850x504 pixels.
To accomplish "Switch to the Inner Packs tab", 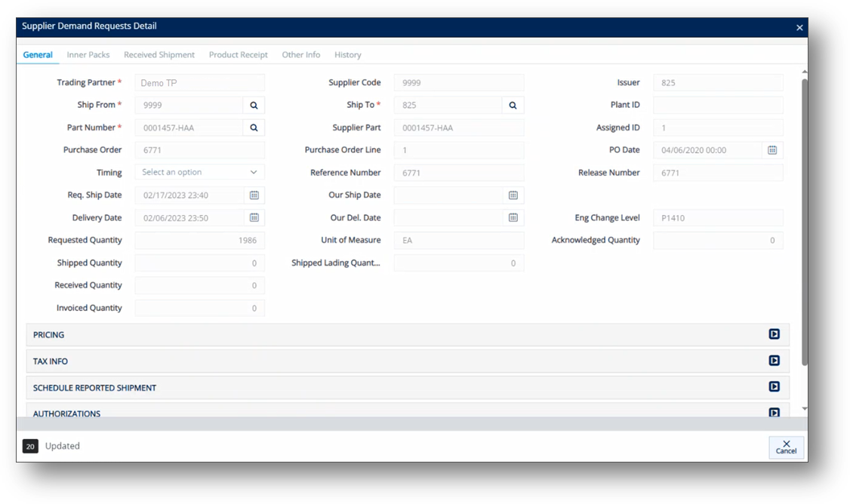I will pos(88,55).
